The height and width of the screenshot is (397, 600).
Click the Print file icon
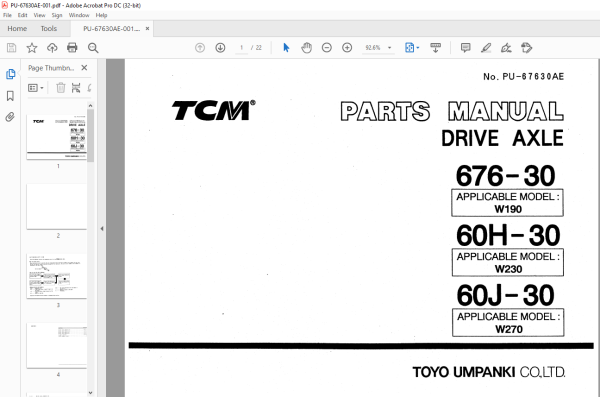pyautogui.click(x=72, y=47)
